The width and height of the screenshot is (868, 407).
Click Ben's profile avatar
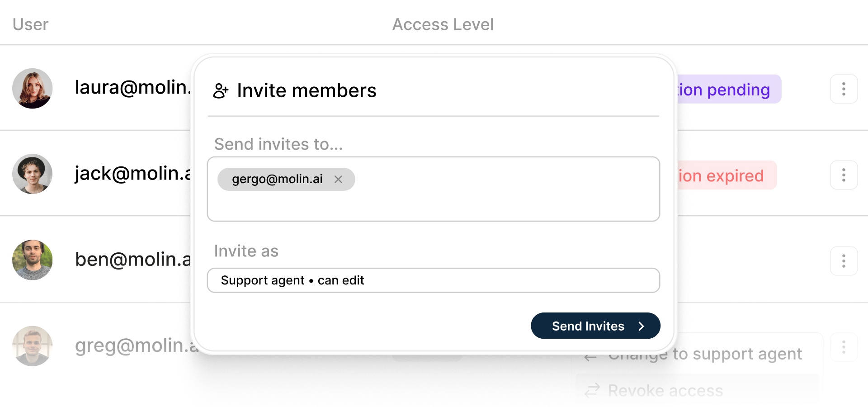click(33, 260)
